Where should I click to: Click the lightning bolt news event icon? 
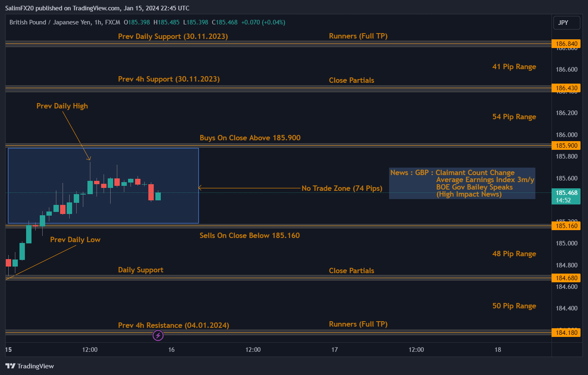click(158, 335)
